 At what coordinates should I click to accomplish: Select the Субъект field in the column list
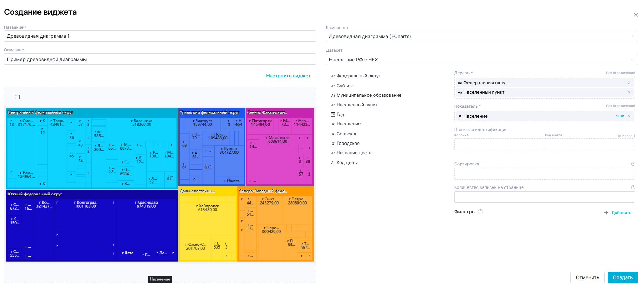click(x=346, y=86)
